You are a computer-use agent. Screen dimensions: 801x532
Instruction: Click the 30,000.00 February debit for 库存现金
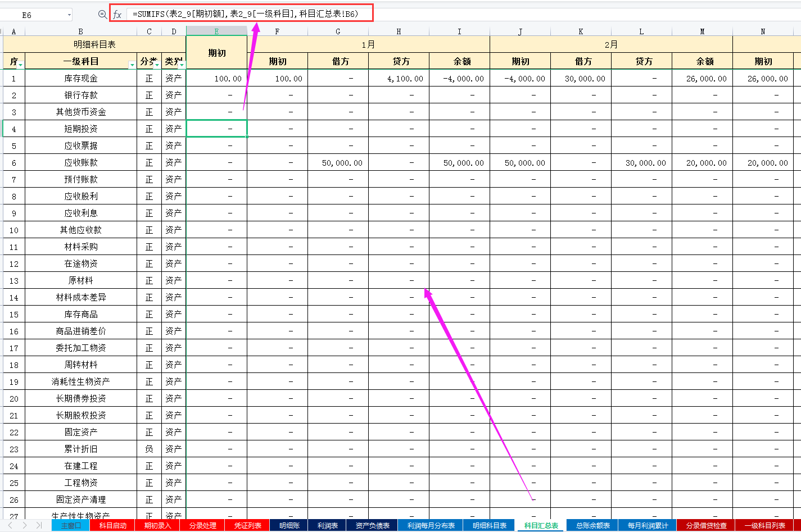click(x=581, y=78)
